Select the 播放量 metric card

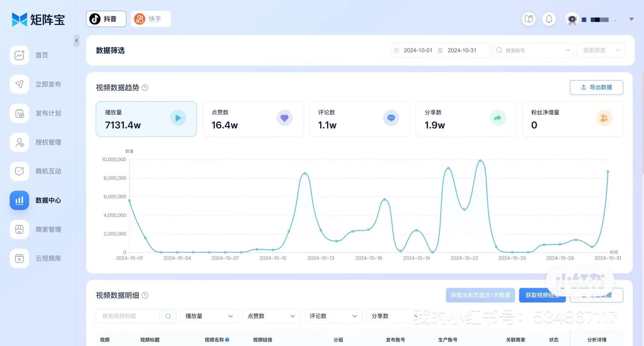pyautogui.click(x=146, y=119)
